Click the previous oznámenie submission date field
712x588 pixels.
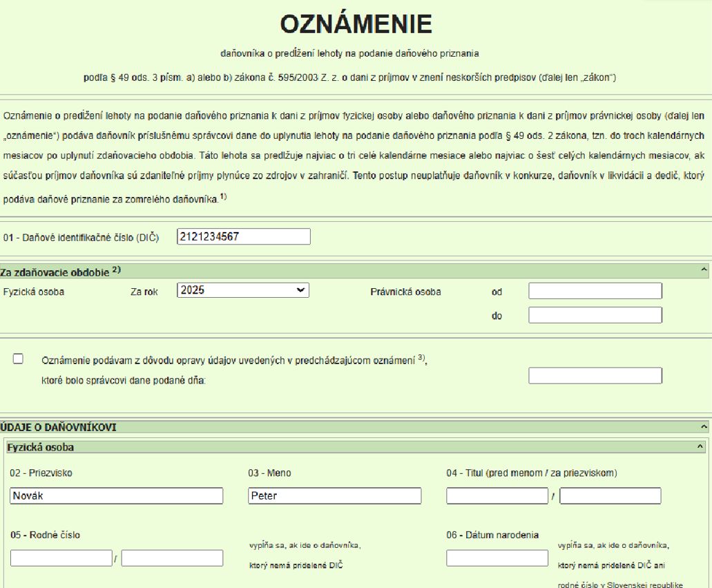(595, 376)
